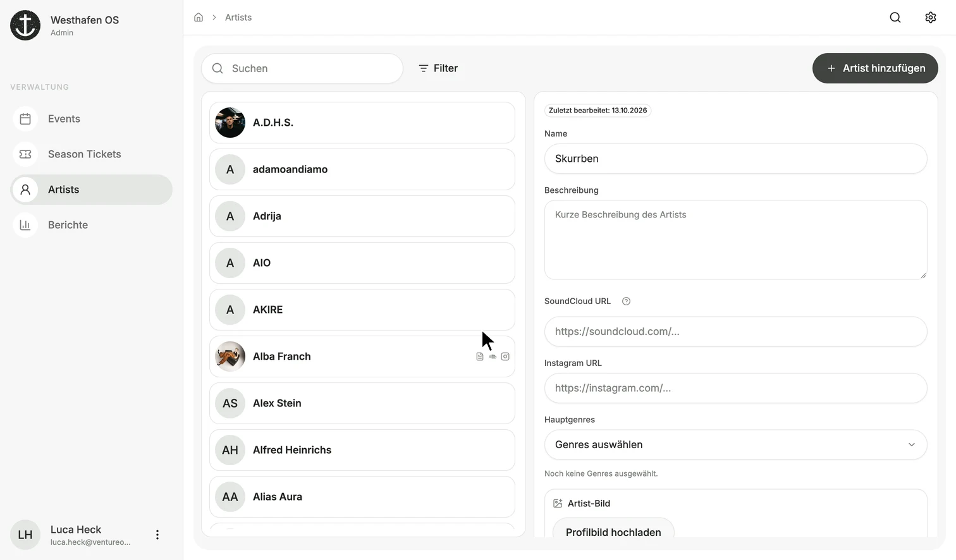Click the home breadcrumb icon

tap(199, 17)
